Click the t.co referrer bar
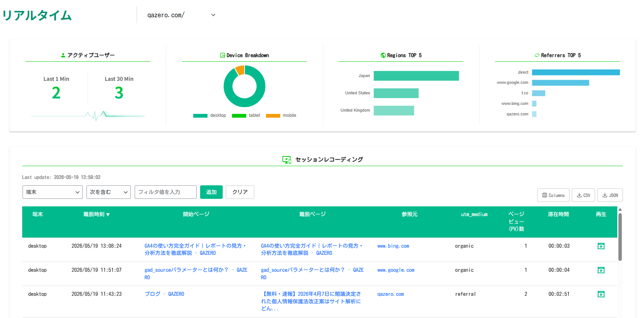 (x=539, y=93)
